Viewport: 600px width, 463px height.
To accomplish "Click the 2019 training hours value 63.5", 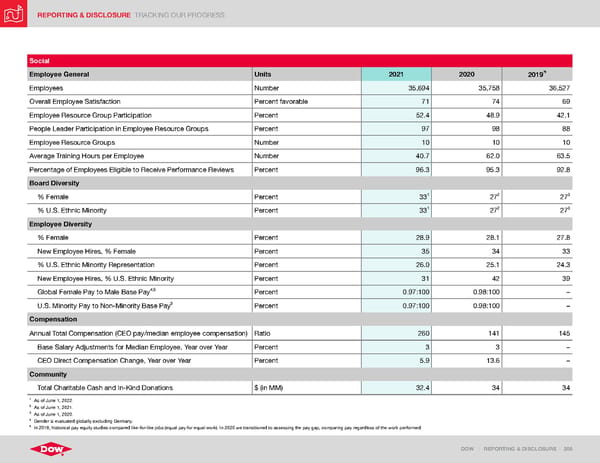I will 563,156.
